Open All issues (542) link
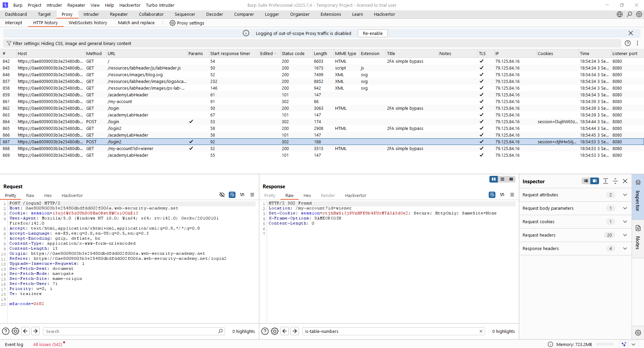 48,344
